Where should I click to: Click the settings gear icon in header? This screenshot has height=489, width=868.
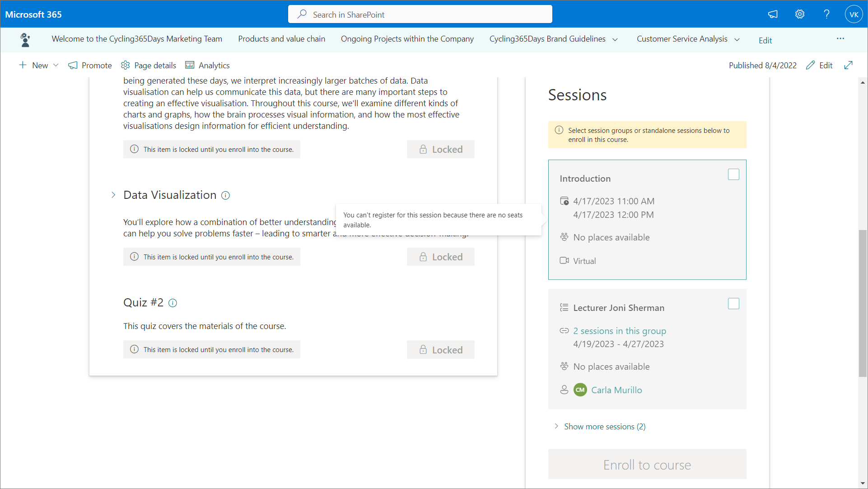coord(800,14)
